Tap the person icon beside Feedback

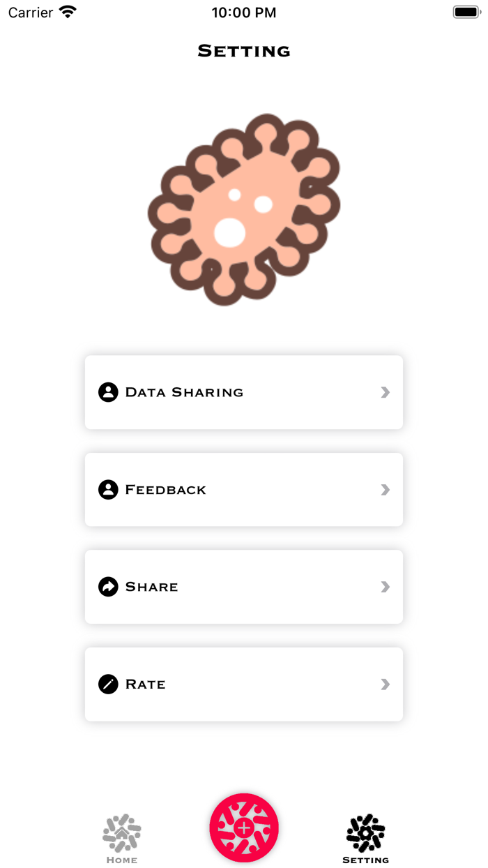pos(108,490)
